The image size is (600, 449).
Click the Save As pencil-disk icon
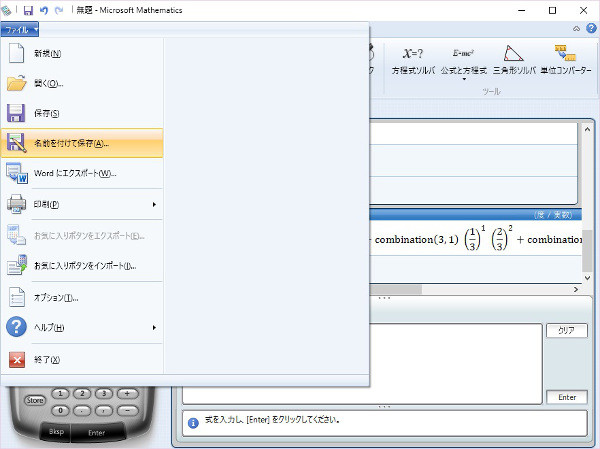[x=16, y=143]
